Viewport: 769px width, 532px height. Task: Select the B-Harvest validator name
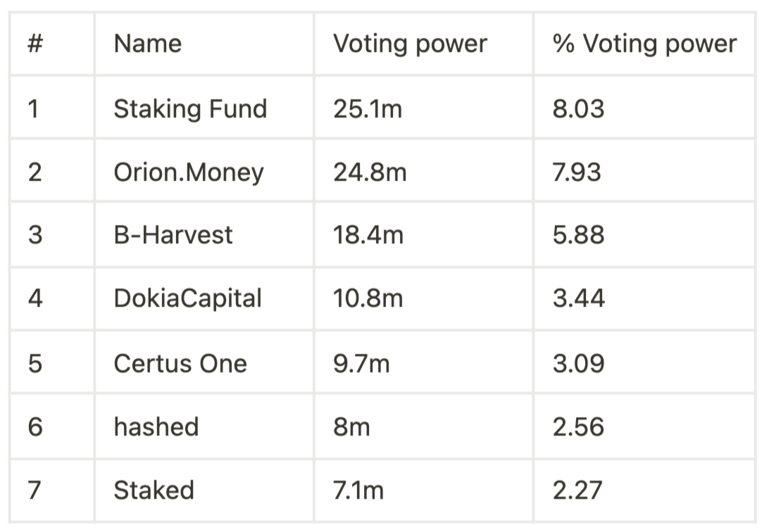click(173, 234)
